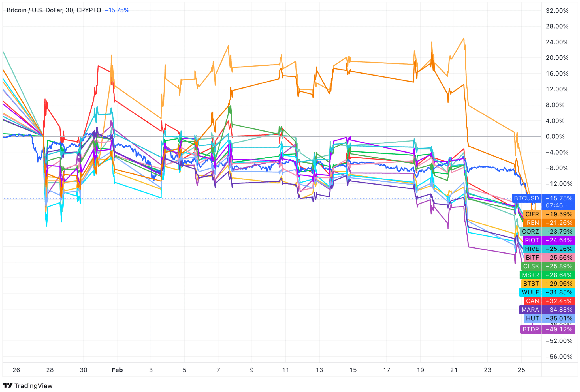Click the -52.00% axis value
Image resolution: width=580 pixels, height=392 pixels.
pos(559,341)
